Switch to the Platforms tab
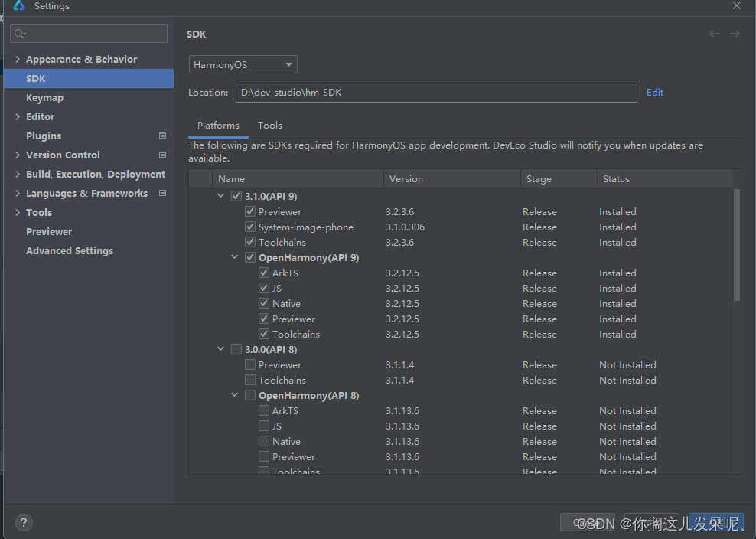 click(x=218, y=126)
